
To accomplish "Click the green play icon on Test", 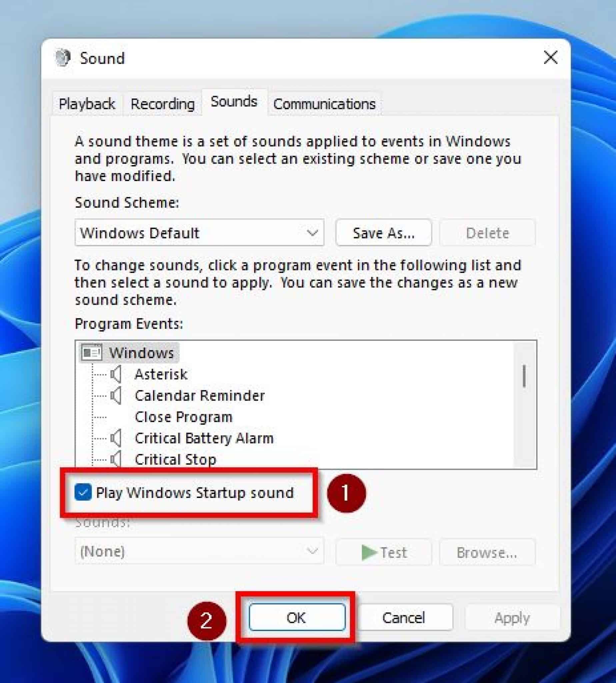I will click(x=370, y=552).
